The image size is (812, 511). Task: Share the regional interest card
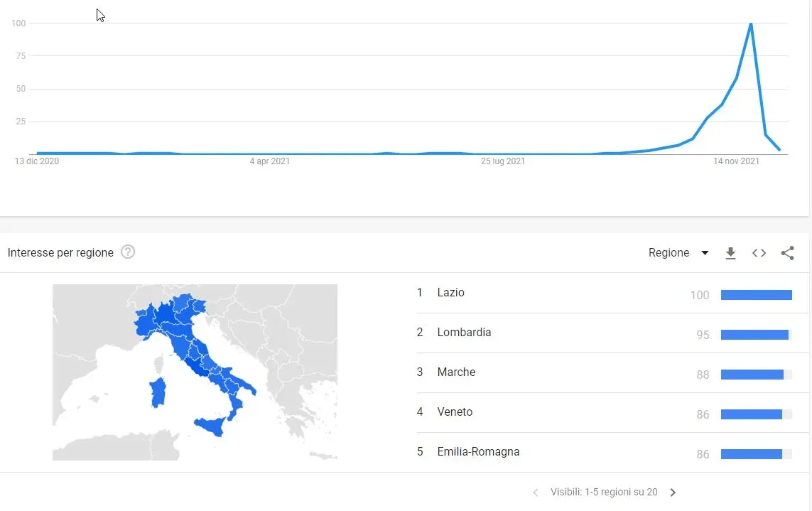click(787, 253)
